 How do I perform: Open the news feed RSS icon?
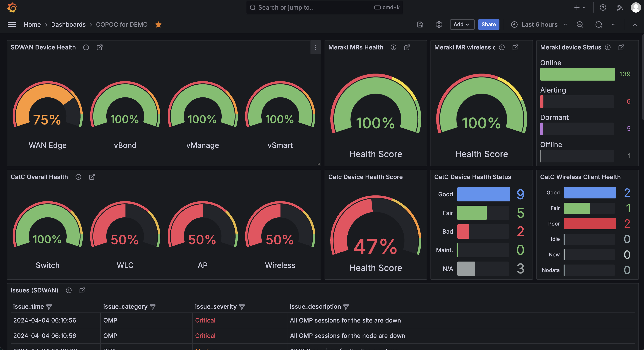click(619, 7)
